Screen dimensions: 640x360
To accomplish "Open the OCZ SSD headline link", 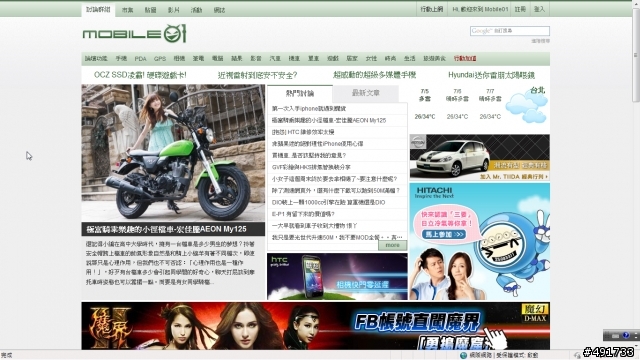I will tap(140, 75).
